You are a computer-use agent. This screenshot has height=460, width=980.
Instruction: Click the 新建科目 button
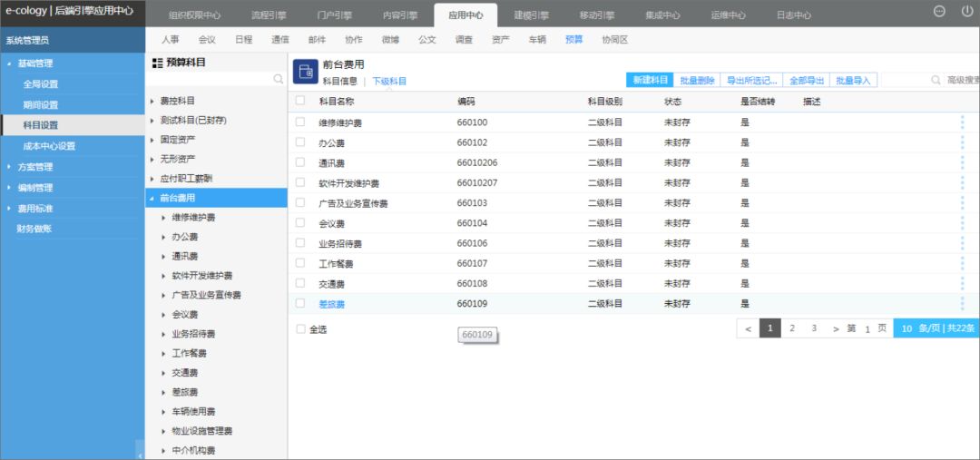click(x=650, y=80)
